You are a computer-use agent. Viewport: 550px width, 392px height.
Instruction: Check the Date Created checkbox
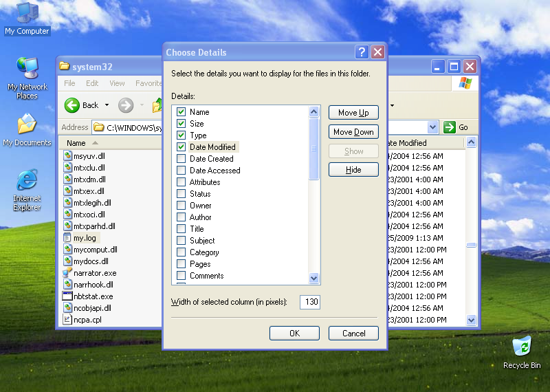[x=181, y=159]
